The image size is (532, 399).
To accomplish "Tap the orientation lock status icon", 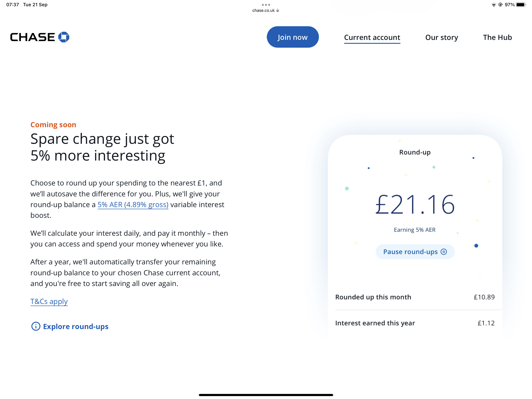I will (500, 5).
